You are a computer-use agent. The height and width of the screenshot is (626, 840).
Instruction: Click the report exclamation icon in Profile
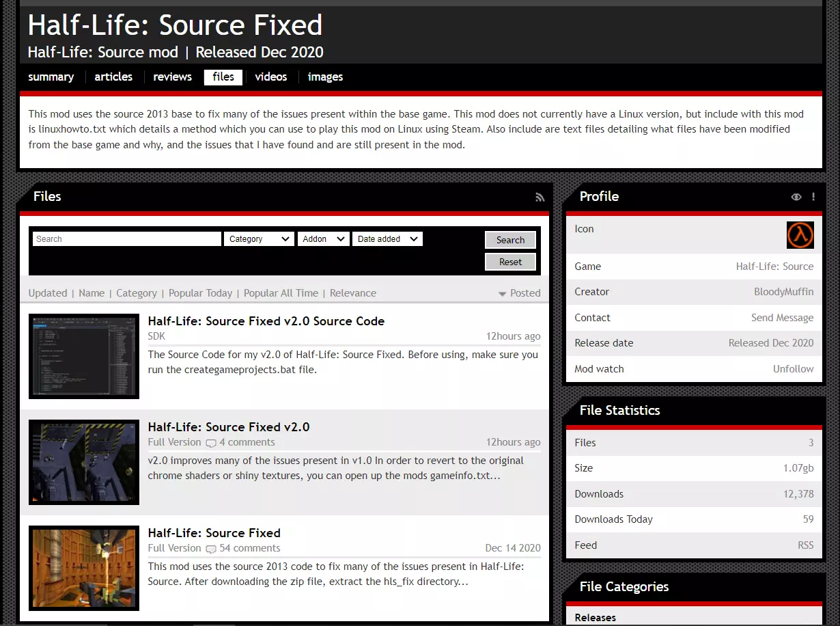click(813, 197)
